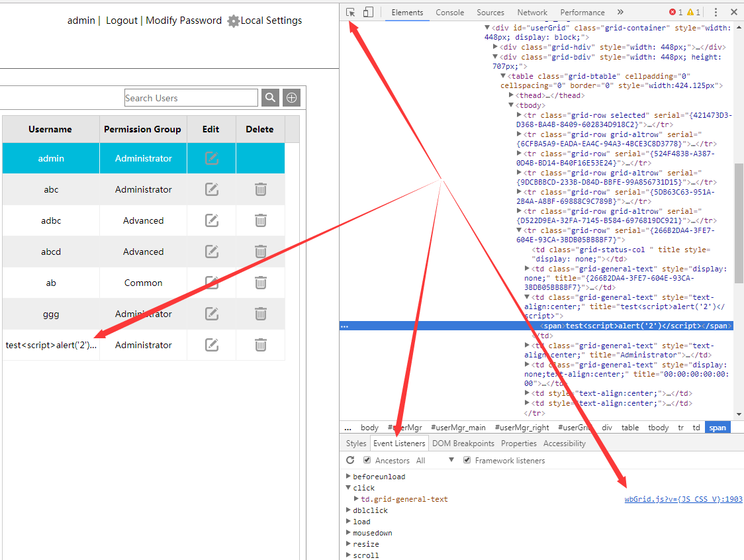
Task: Click the search magnifier button
Action: tap(271, 98)
